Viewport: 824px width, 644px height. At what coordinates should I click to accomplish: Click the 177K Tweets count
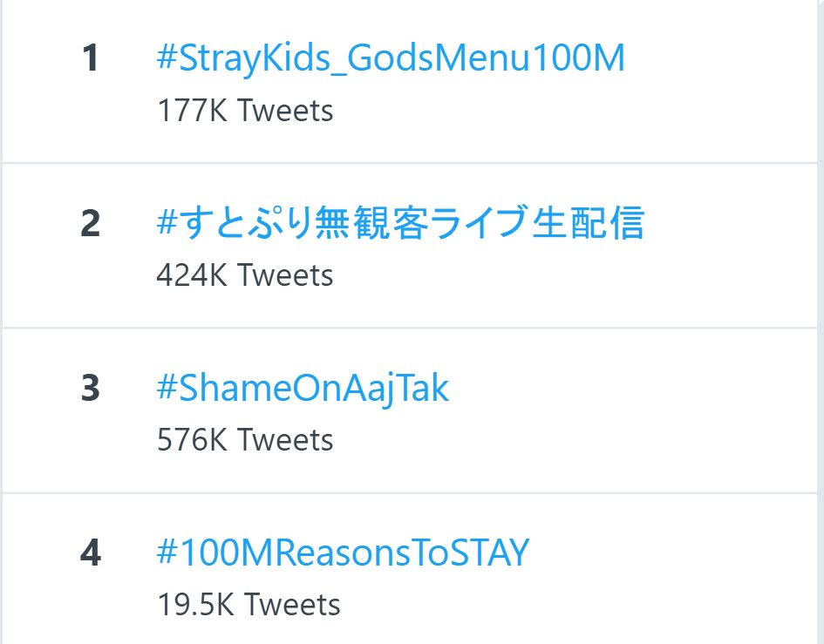(245, 111)
